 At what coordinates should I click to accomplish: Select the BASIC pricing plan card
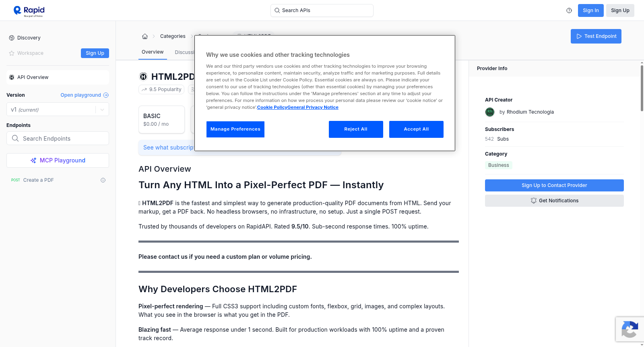161,120
